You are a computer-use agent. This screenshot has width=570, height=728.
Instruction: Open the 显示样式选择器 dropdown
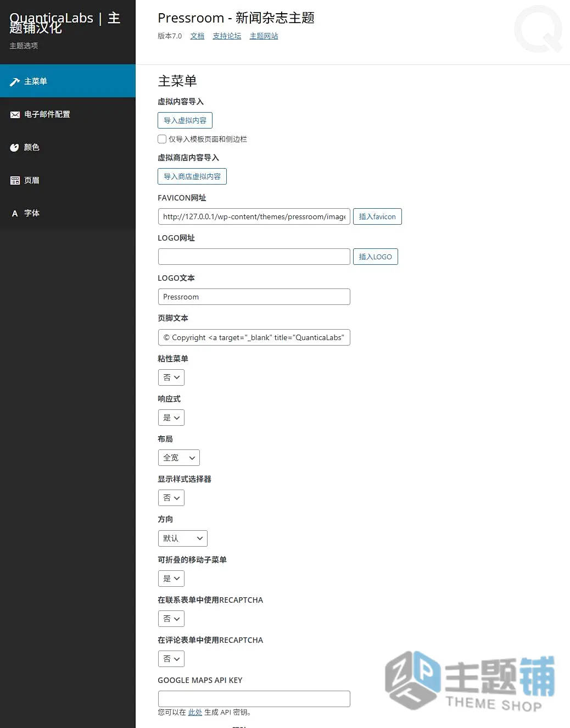pyautogui.click(x=171, y=498)
